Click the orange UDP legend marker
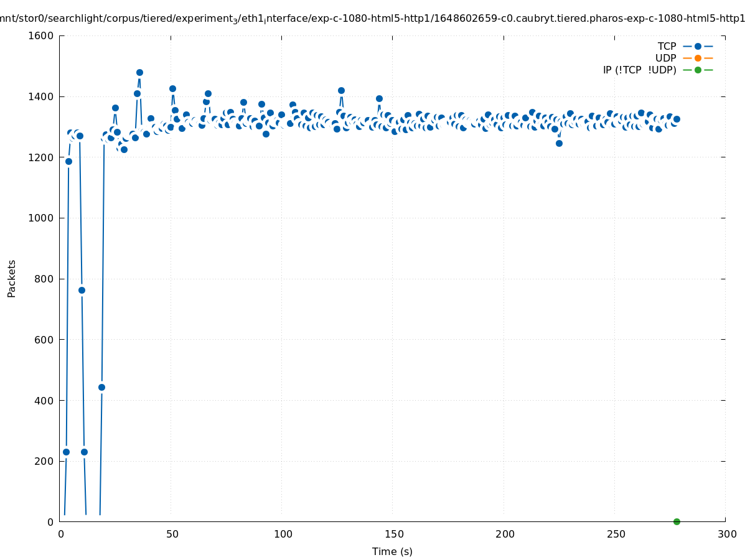Image resolution: width=745 pixels, height=560 pixels. pyautogui.click(x=698, y=58)
